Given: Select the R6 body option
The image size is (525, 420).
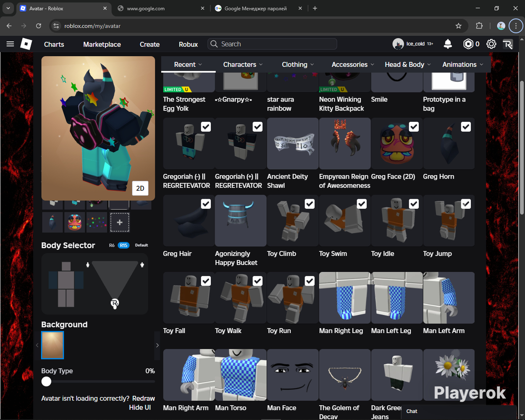Looking at the screenshot, I should [x=112, y=245].
